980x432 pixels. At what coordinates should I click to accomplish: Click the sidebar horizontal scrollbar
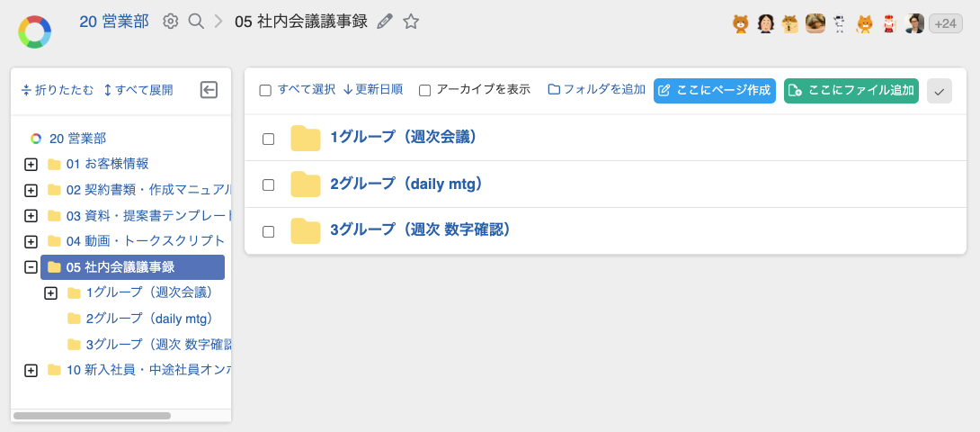click(x=92, y=416)
